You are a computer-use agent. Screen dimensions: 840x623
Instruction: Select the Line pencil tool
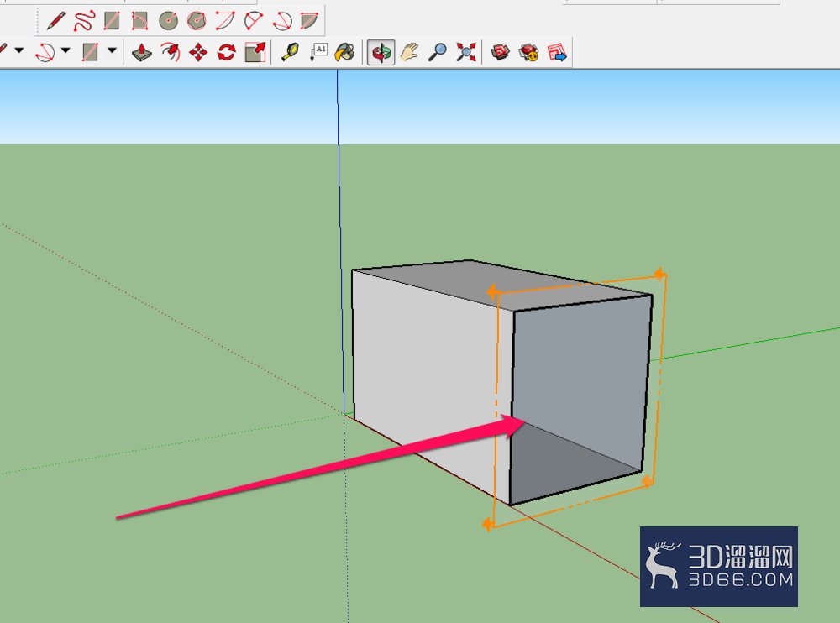pyautogui.click(x=55, y=21)
